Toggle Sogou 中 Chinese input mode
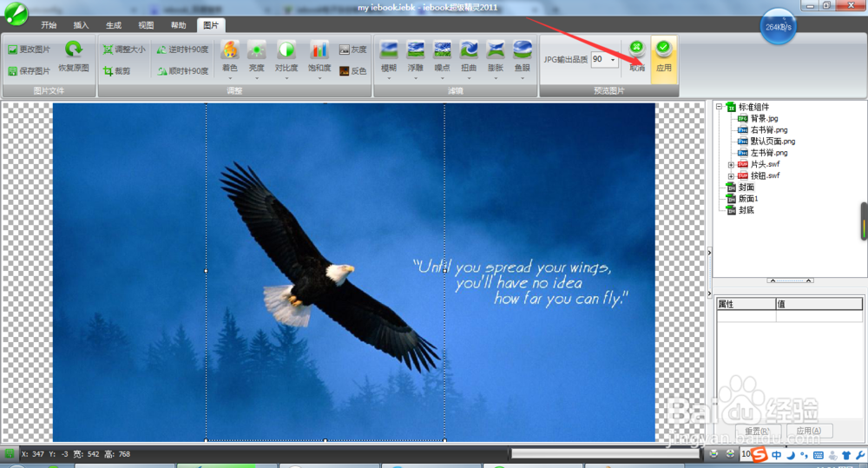Image resolution: width=868 pixels, height=468 pixels. pyautogui.click(x=777, y=455)
